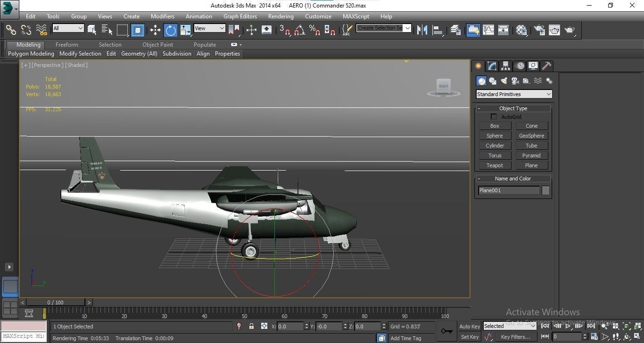Viewport: 644px width, 343px height.
Task: Click the Bind to Space Warp icon
Action: [x=42, y=30]
